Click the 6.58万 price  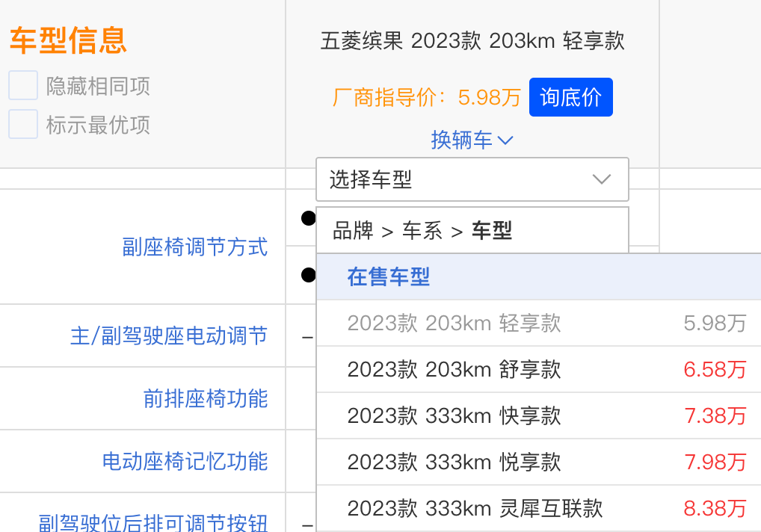pos(715,370)
